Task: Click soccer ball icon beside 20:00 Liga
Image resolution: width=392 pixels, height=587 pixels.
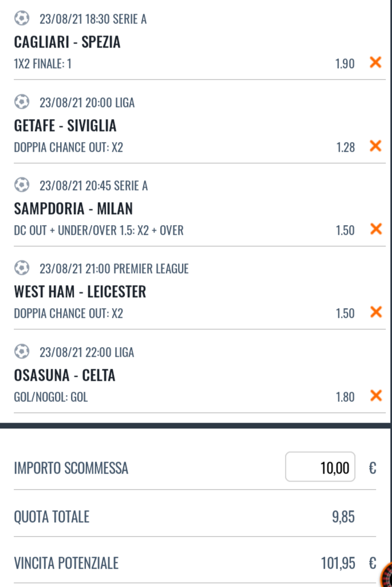Action: 22,103
